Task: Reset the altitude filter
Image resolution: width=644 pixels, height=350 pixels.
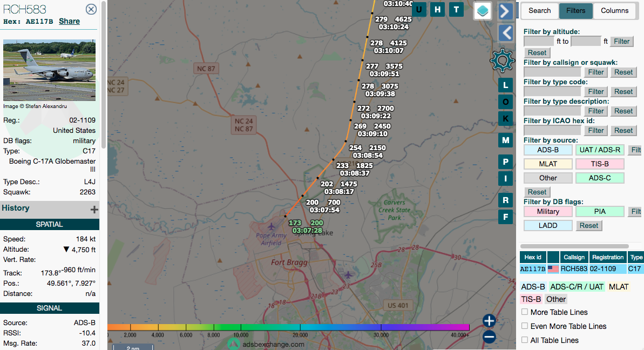Action: [537, 52]
